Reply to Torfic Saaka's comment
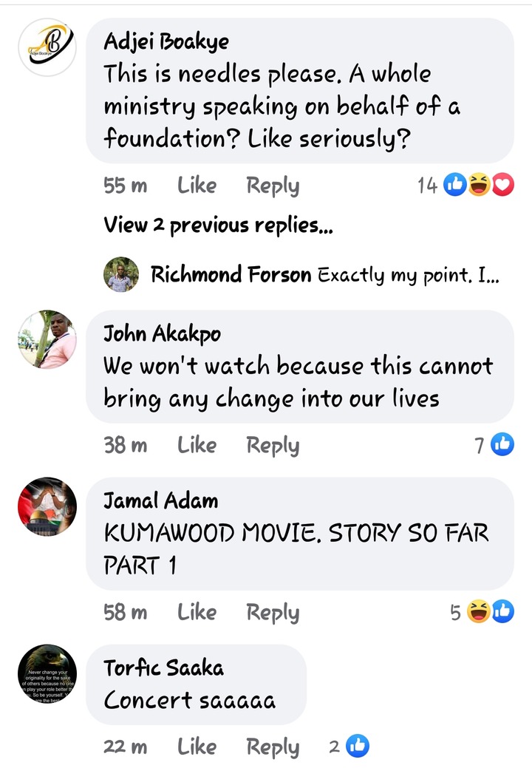 click(273, 747)
